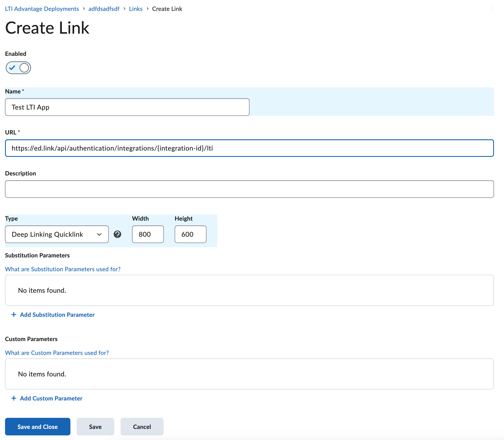Image resolution: width=504 pixels, height=440 pixels.
Task: Select the Height input box
Action: coord(190,234)
